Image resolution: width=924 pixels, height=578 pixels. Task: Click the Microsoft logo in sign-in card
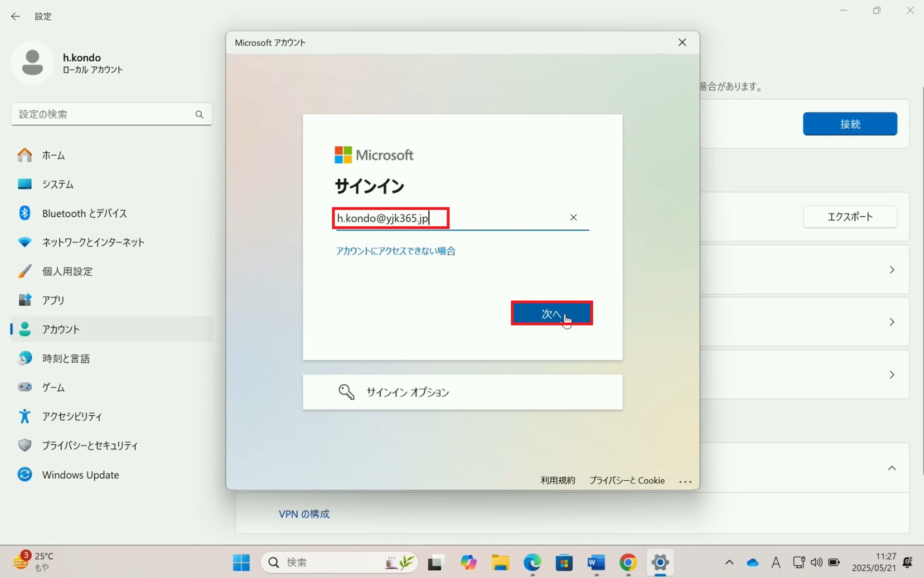(374, 155)
